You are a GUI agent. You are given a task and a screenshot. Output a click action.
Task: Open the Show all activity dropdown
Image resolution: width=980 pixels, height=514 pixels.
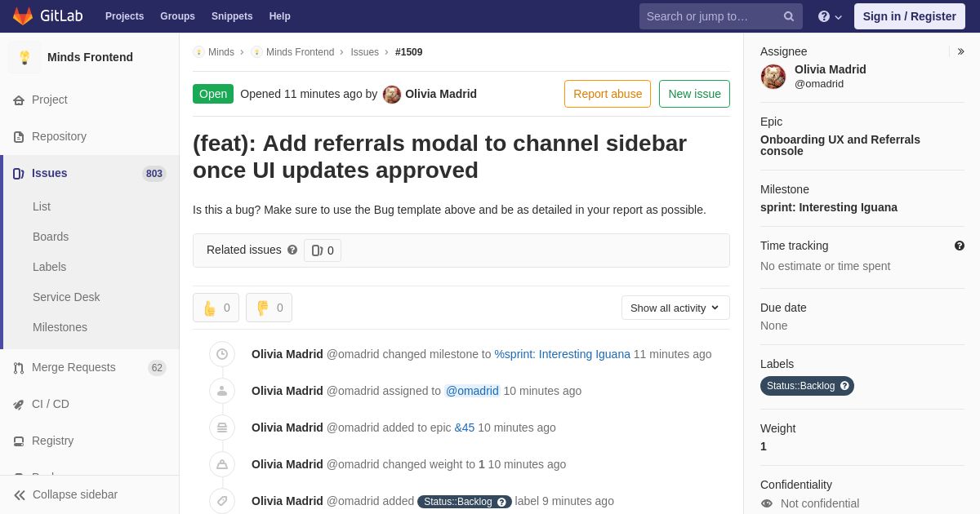[x=675, y=308]
